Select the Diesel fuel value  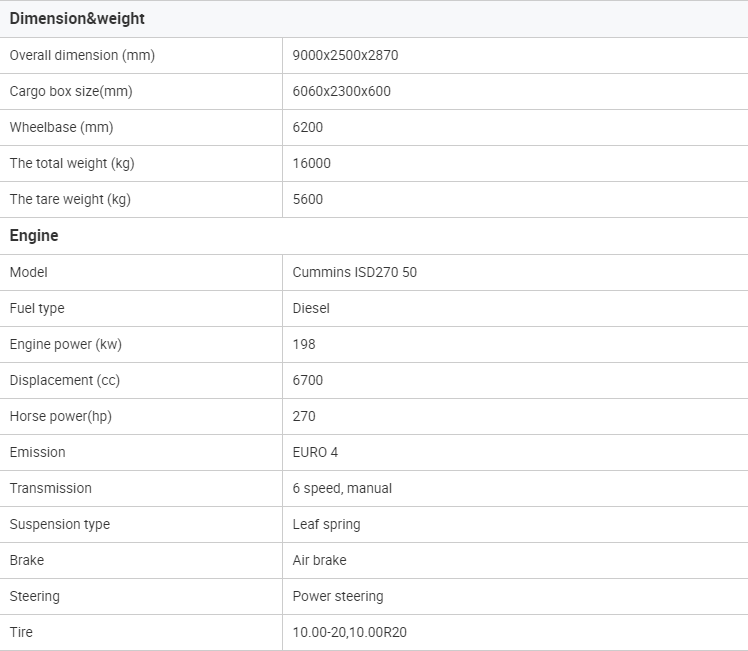tap(311, 308)
